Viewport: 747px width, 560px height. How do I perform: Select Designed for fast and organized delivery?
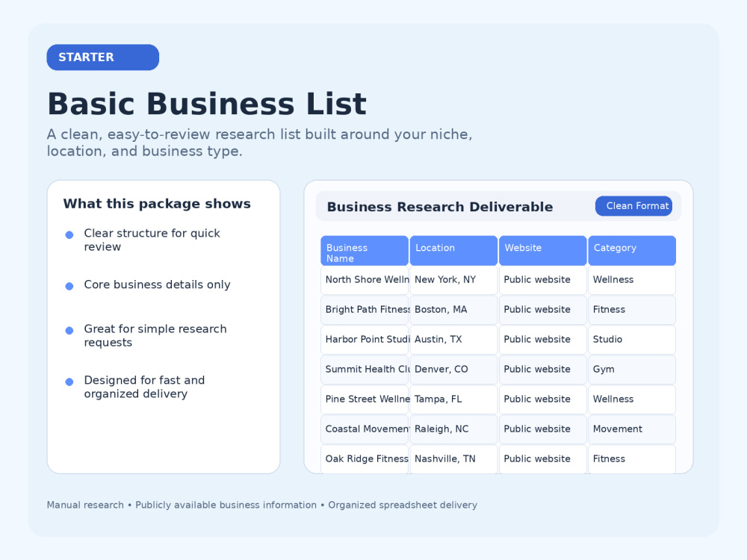pyautogui.click(x=144, y=387)
